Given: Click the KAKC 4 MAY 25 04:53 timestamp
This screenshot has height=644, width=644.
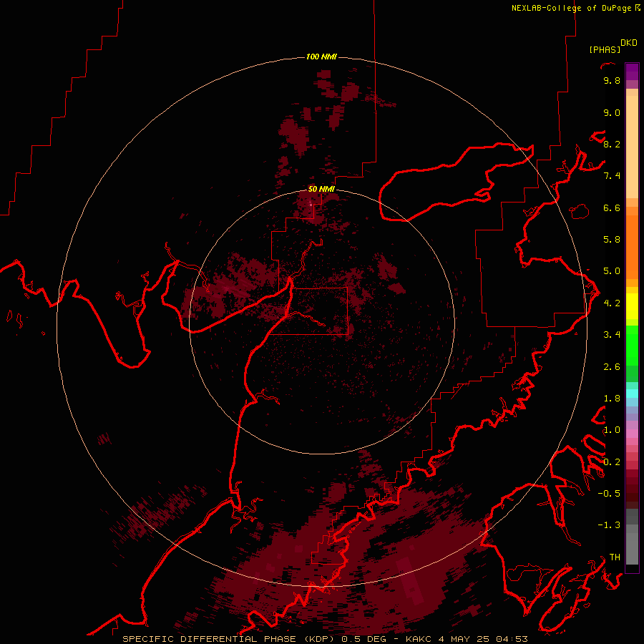Looking at the screenshot, I should 467,639.
